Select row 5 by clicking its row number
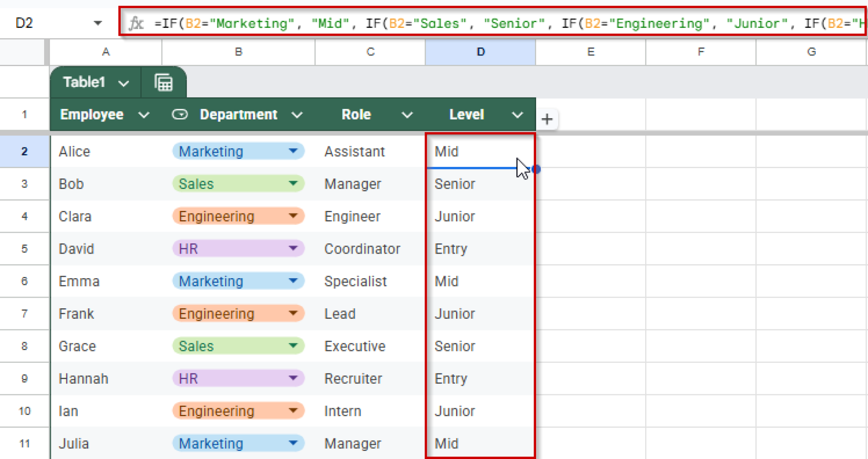 (24, 249)
